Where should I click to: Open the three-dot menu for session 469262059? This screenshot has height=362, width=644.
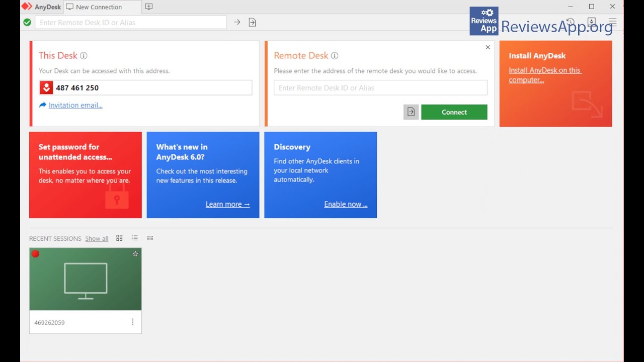133,322
